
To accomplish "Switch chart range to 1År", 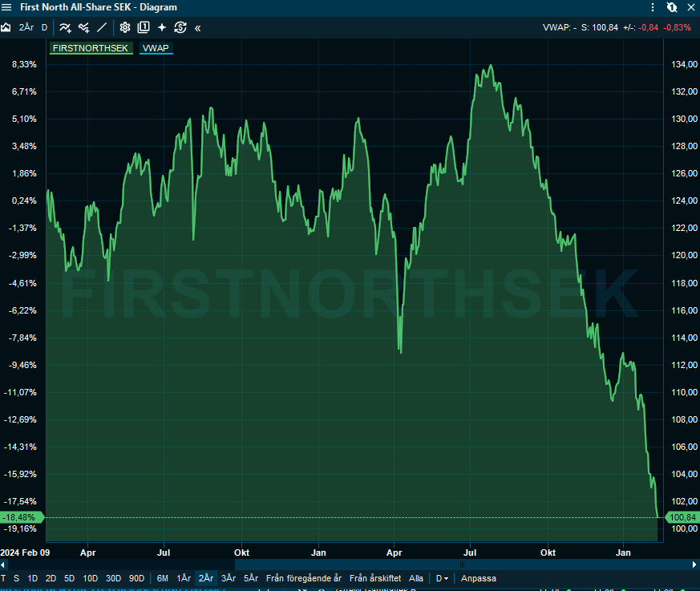I will point(184,578).
